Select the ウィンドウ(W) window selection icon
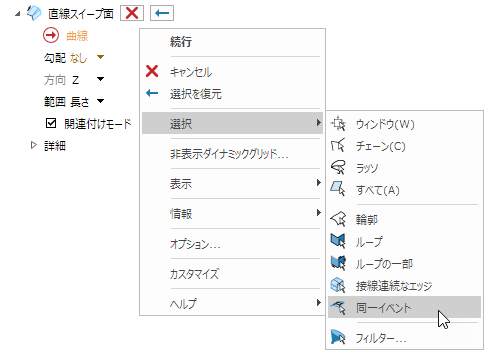The image size is (500, 360). pos(338,124)
